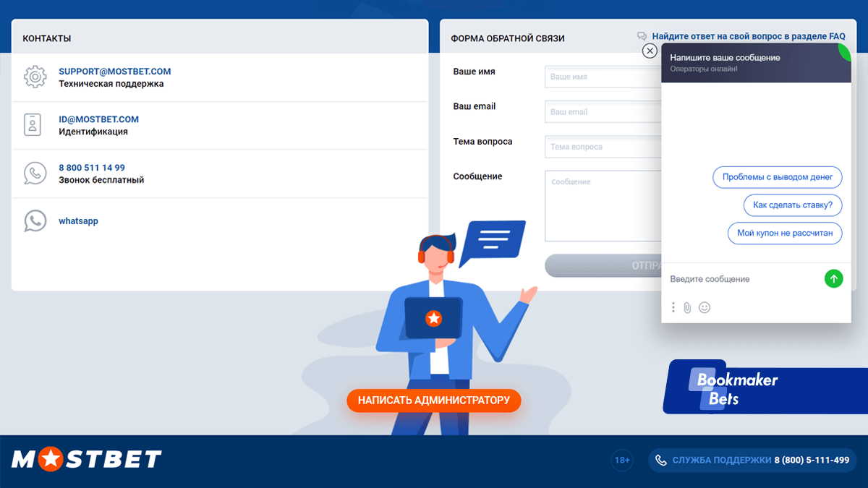Select 'Мой купон не рассчитан' quick reply
This screenshot has height=488, width=868.
(784, 234)
